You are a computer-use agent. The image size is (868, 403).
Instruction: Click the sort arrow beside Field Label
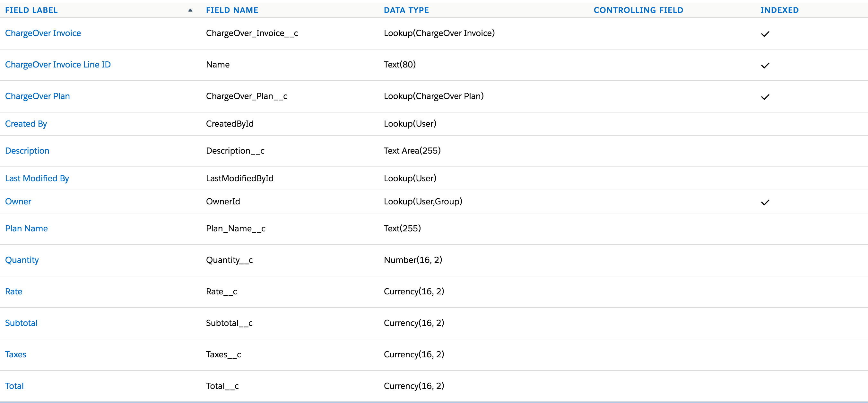point(190,10)
